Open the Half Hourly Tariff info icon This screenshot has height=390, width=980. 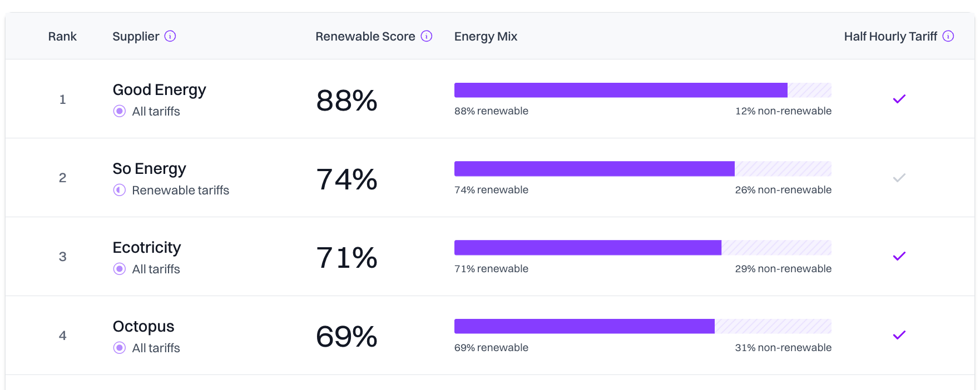948,36
